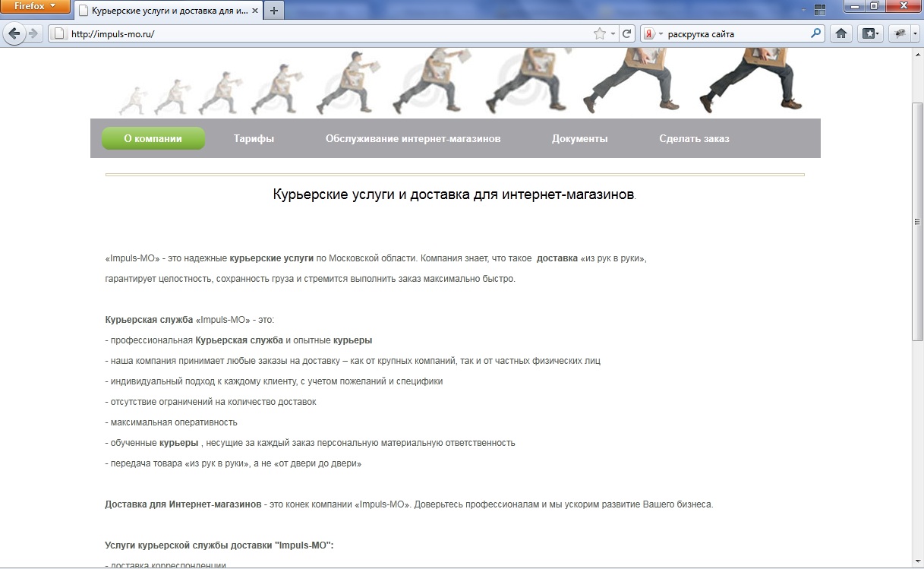Open the Firefox application menu button
The height and width of the screenshot is (569, 924).
click(x=35, y=7)
